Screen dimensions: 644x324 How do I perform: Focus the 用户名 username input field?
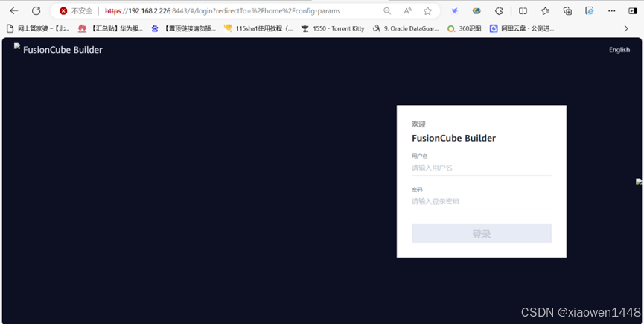(482, 168)
